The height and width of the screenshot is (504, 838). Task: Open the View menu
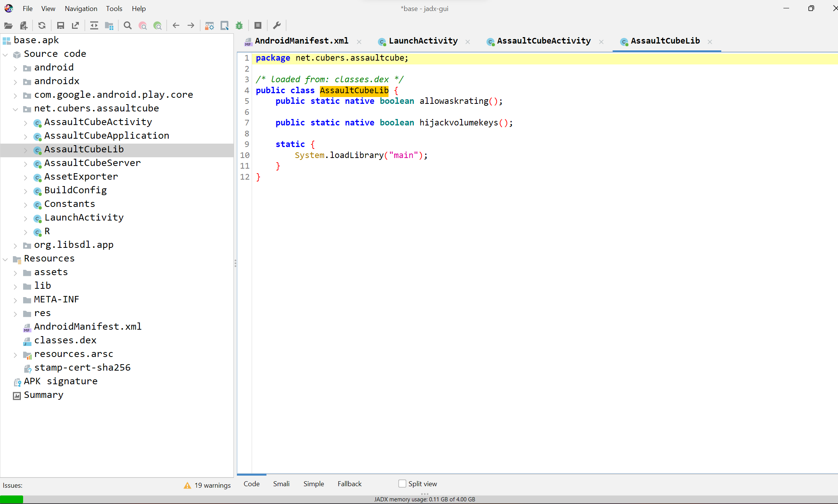(x=48, y=8)
